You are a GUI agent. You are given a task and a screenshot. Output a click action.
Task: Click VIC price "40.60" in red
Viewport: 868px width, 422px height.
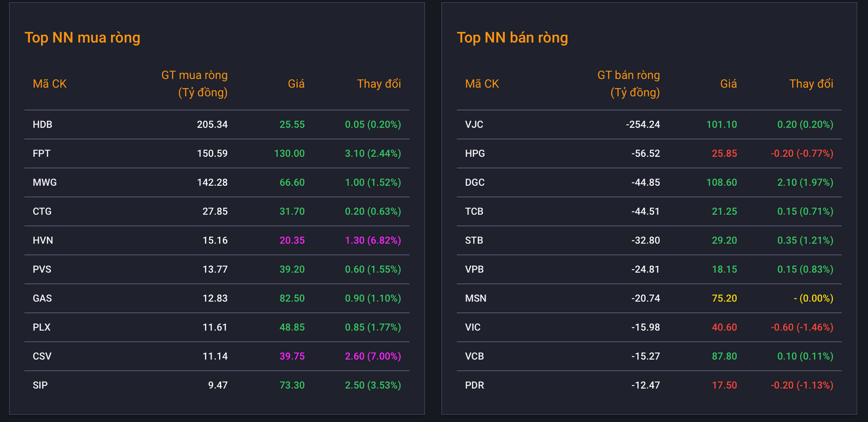click(x=724, y=327)
